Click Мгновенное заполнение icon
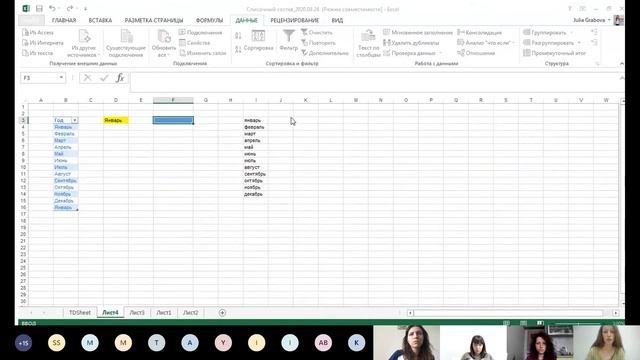The width and height of the screenshot is (640, 360). (x=387, y=32)
